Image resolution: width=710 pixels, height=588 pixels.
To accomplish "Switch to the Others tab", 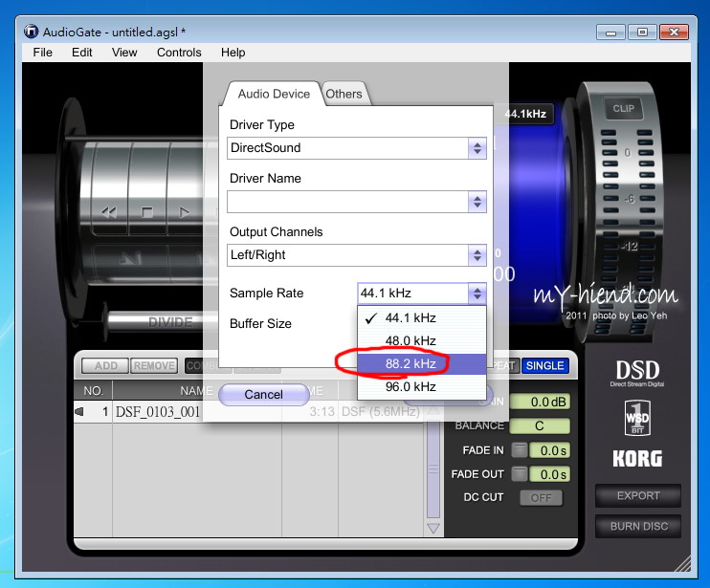I will pos(344,94).
